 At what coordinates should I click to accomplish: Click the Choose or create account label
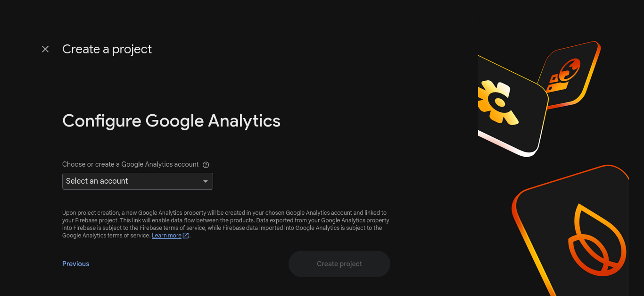pos(131,164)
